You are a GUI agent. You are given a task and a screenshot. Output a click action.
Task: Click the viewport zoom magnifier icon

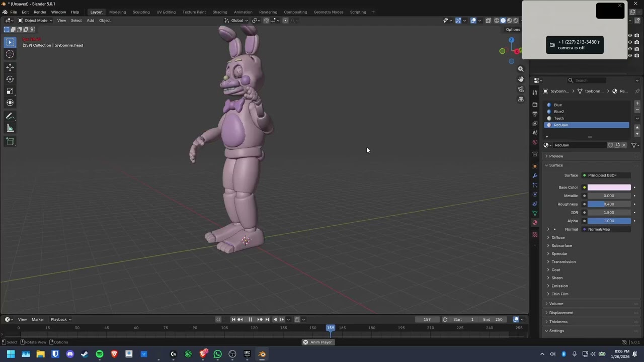(521, 69)
